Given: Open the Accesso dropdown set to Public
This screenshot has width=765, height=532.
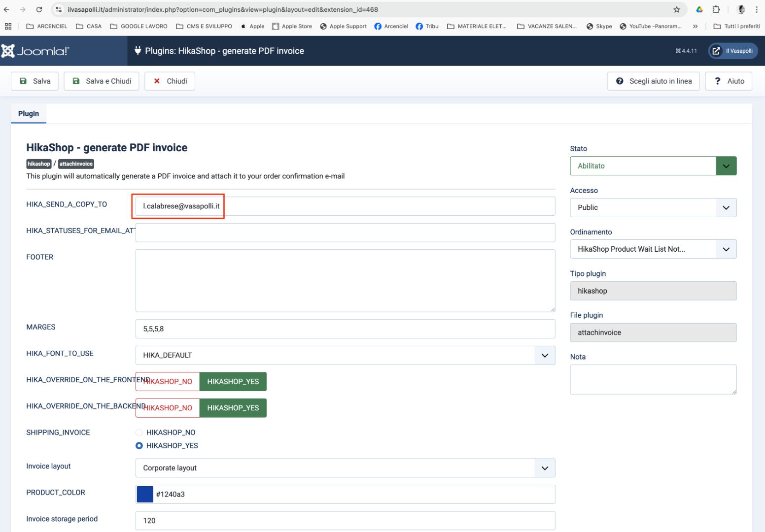Looking at the screenshot, I should [x=653, y=208].
